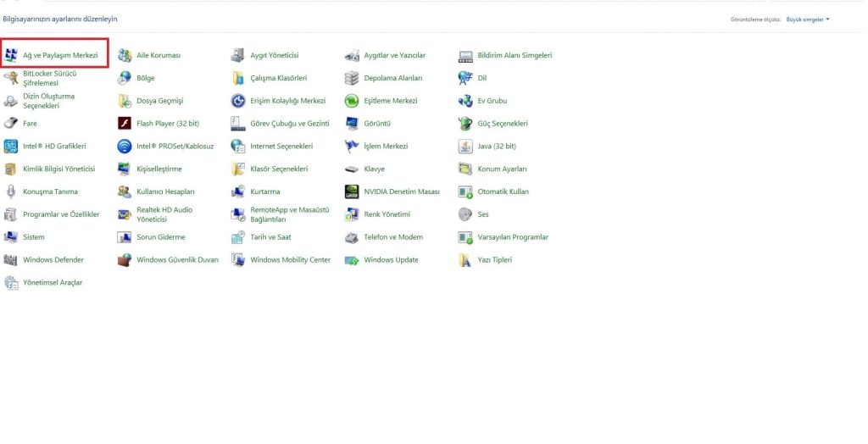Viewport: 868px width, 444px height.
Task: Open Otomatik Kullan link
Action: point(504,191)
